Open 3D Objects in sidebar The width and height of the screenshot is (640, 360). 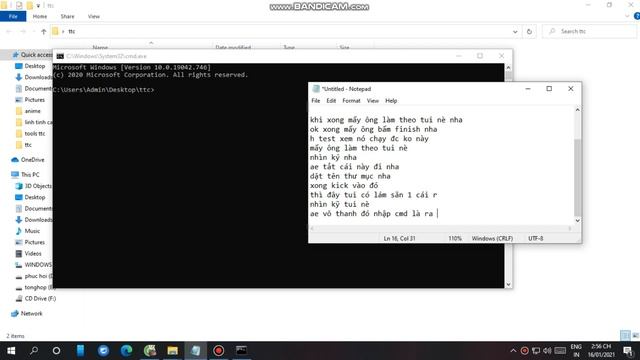click(33, 186)
